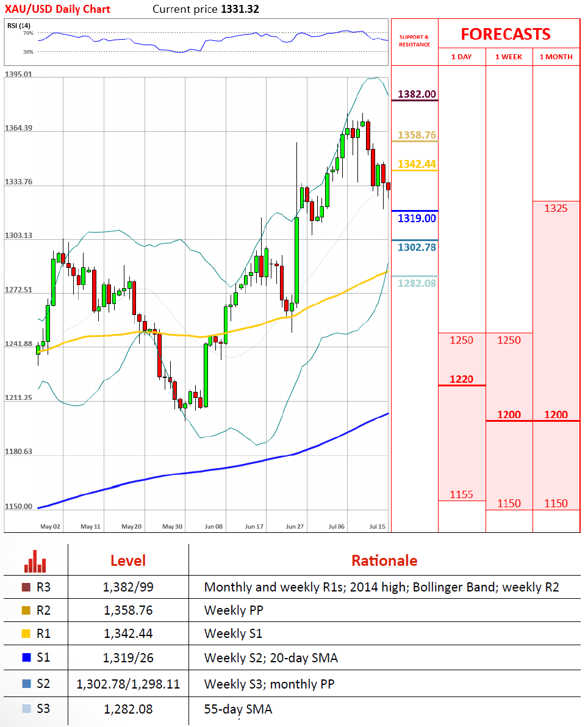Click the 1395.01 price axis label
This screenshot has width=588, height=727.
18,74
